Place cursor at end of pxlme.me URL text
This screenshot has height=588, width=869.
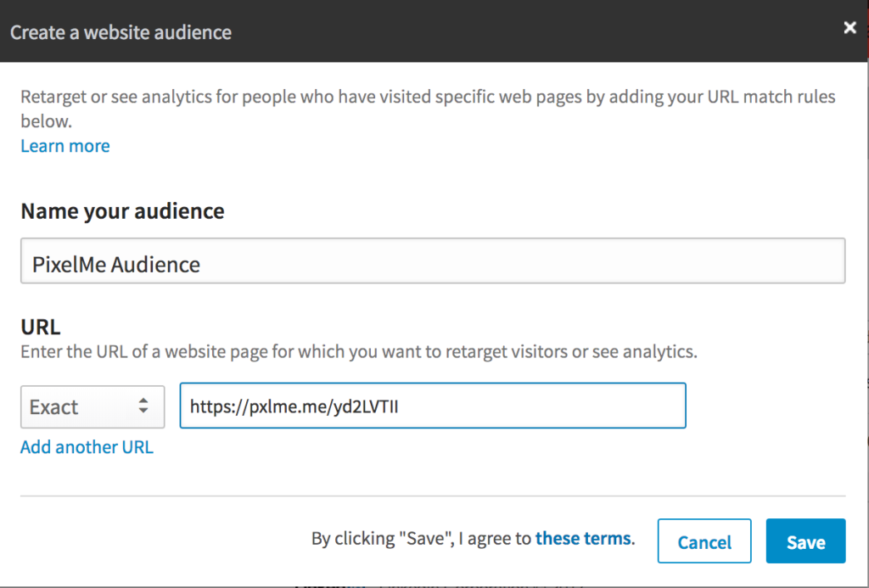(x=400, y=407)
